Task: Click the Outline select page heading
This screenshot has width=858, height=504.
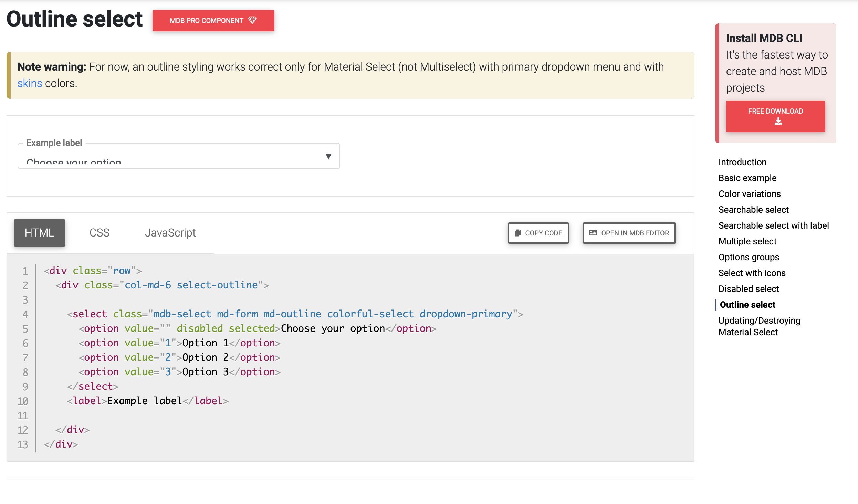Action: pyautogui.click(x=74, y=19)
